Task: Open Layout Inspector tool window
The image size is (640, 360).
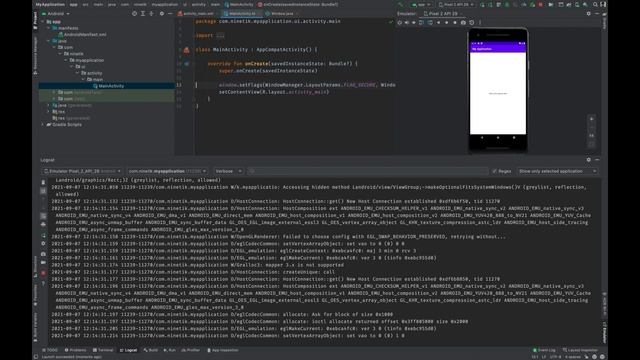Action: coord(580,350)
